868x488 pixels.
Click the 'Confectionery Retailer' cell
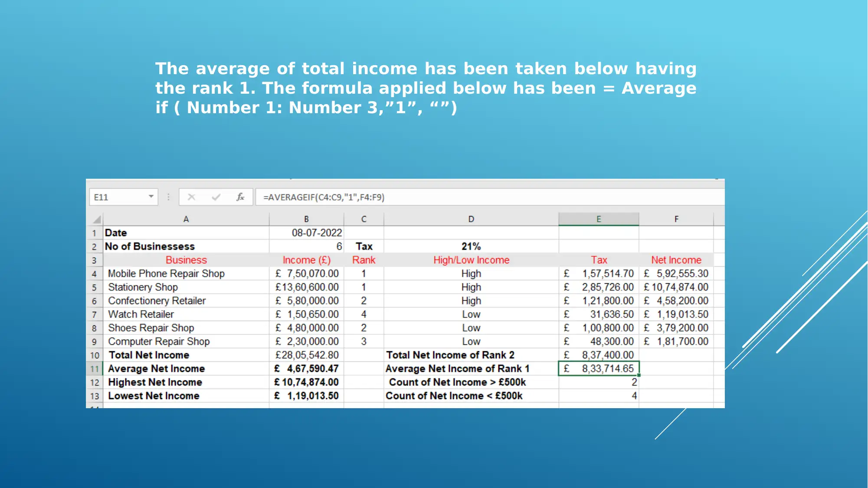click(186, 301)
